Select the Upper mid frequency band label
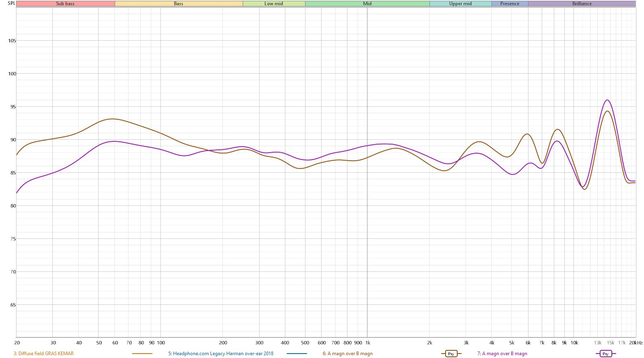This screenshot has width=644, height=358. pyautogui.click(x=460, y=4)
